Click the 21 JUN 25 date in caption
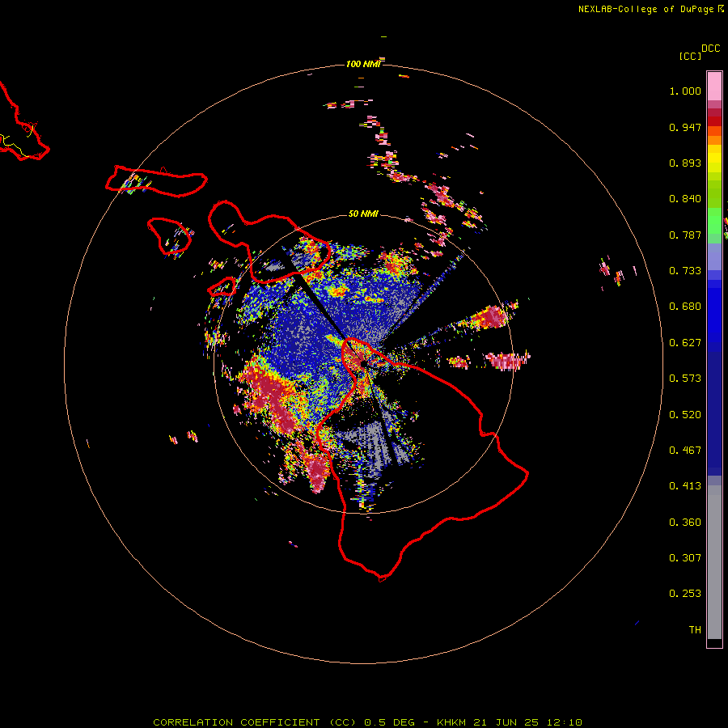 click(x=506, y=722)
